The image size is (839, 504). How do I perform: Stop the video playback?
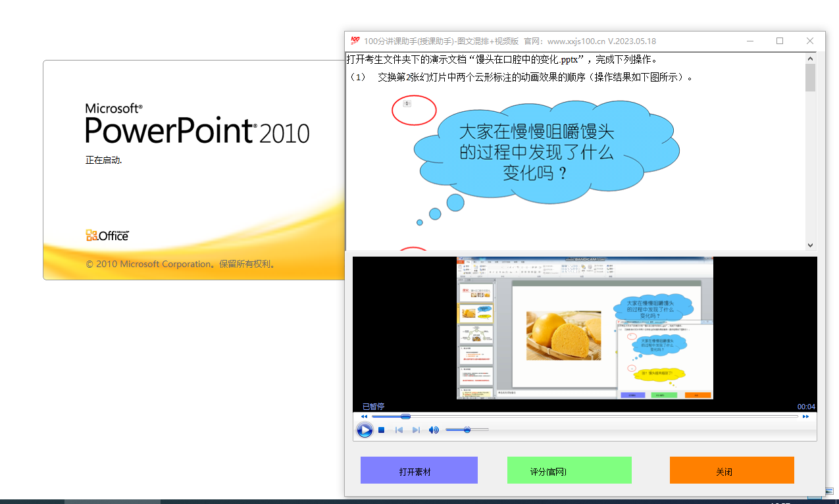381,430
